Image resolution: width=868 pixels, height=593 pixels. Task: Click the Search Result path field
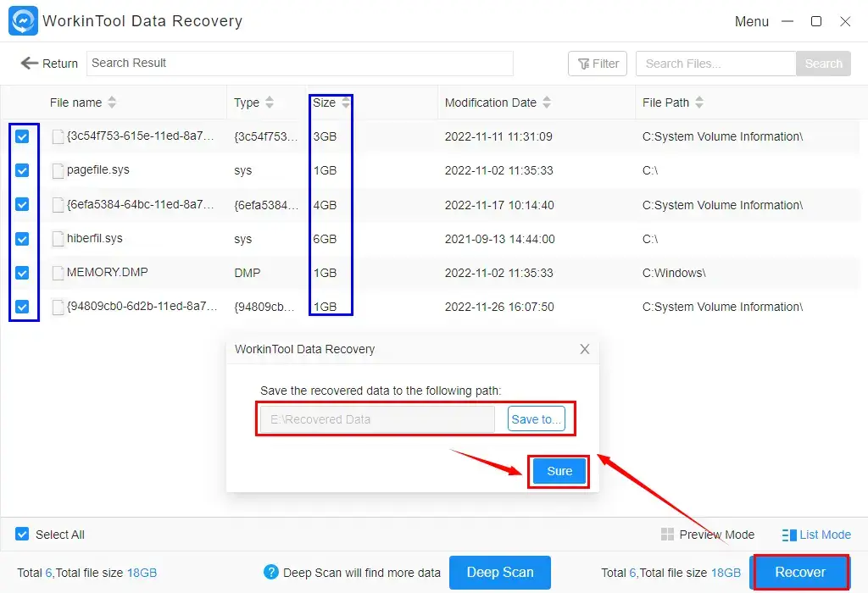(299, 64)
